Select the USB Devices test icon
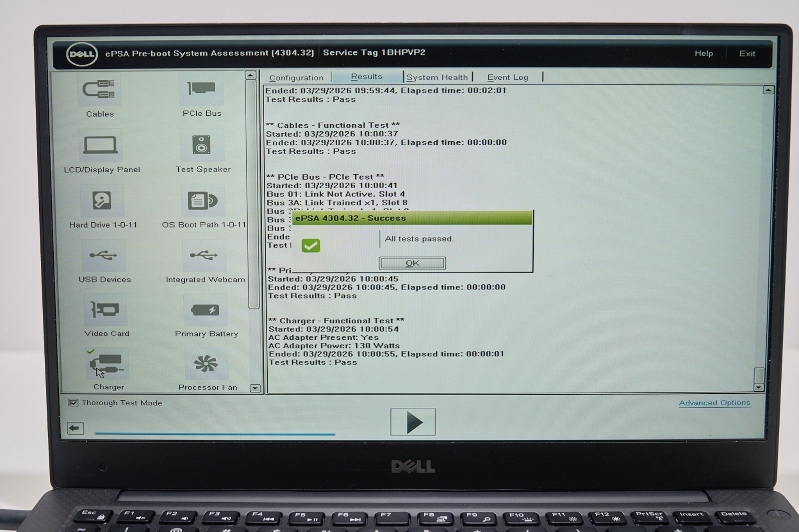 pyautogui.click(x=103, y=256)
